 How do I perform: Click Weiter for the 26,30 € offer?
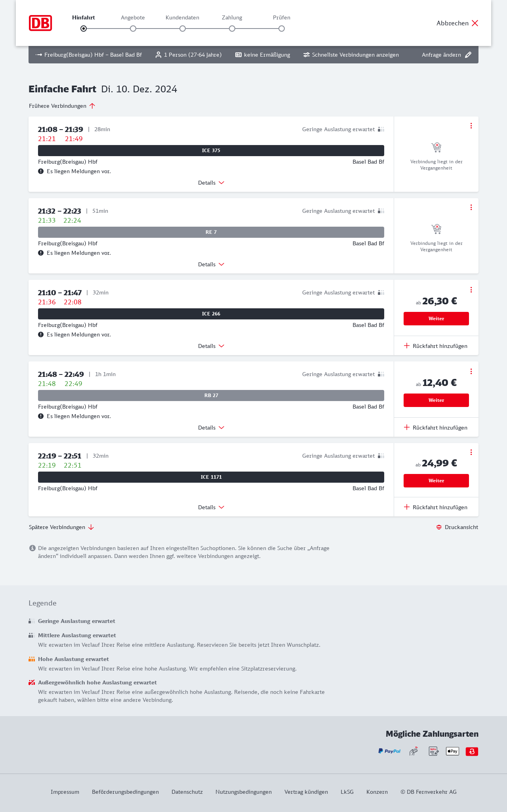pyautogui.click(x=436, y=319)
